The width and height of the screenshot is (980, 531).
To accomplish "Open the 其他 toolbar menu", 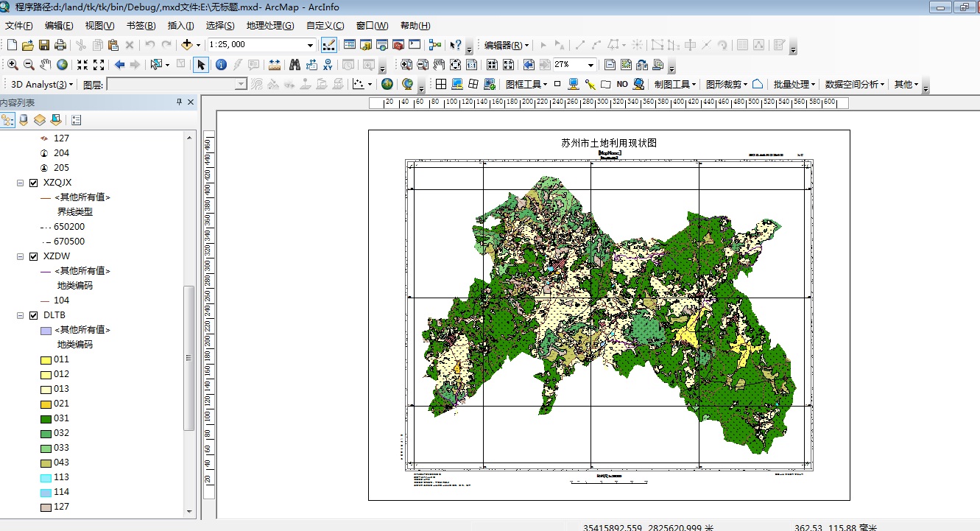I will pyautogui.click(x=906, y=84).
